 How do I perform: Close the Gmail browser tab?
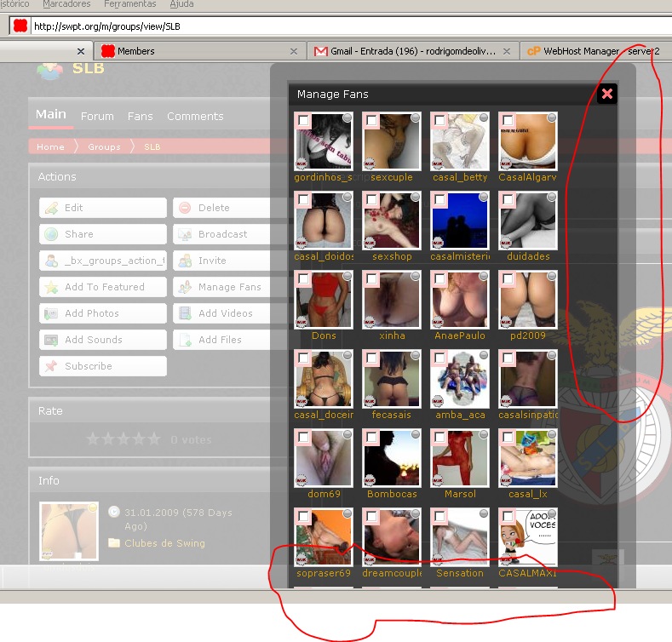click(x=507, y=51)
